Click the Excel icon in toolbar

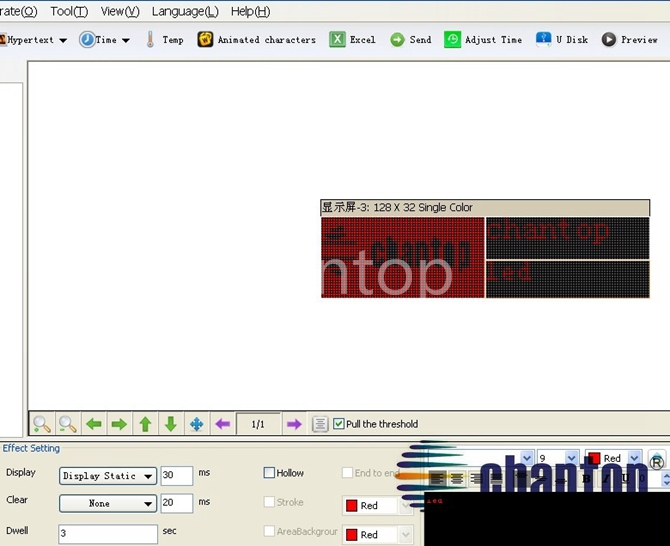tap(337, 40)
